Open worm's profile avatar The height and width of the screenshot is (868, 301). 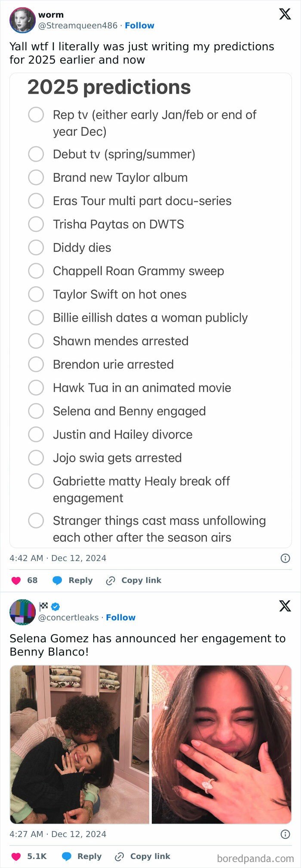tap(22, 20)
